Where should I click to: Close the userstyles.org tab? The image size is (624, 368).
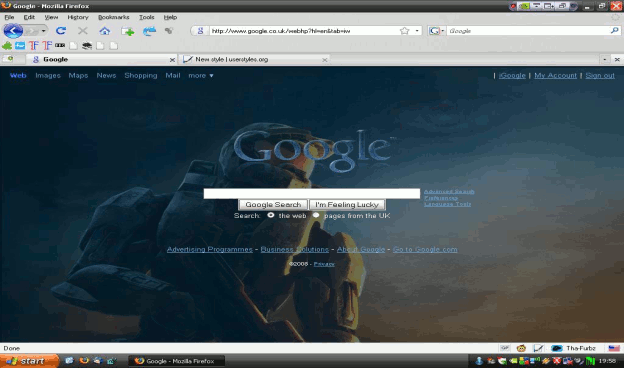pyautogui.click(x=325, y=60)
